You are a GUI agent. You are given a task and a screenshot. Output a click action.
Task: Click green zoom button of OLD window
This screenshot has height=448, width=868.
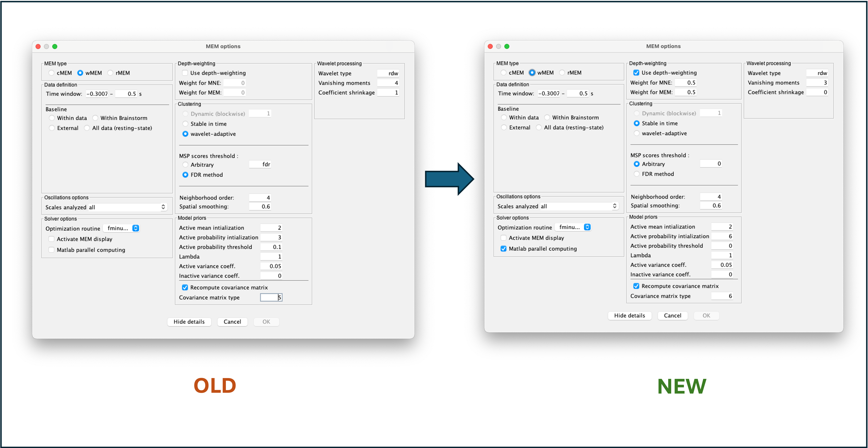pyautogui.click(x=55, y=47)
